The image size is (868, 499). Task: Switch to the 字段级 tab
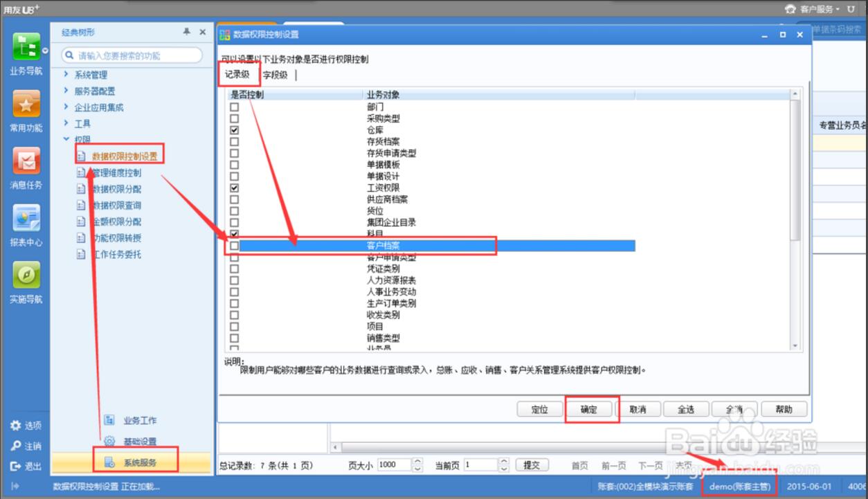(275, 75)
